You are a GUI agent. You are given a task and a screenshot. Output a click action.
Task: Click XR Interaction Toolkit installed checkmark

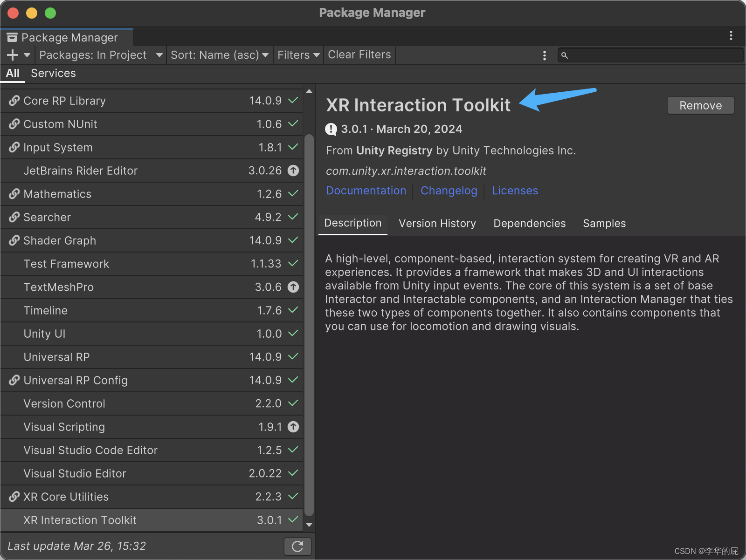coord(293,519)
